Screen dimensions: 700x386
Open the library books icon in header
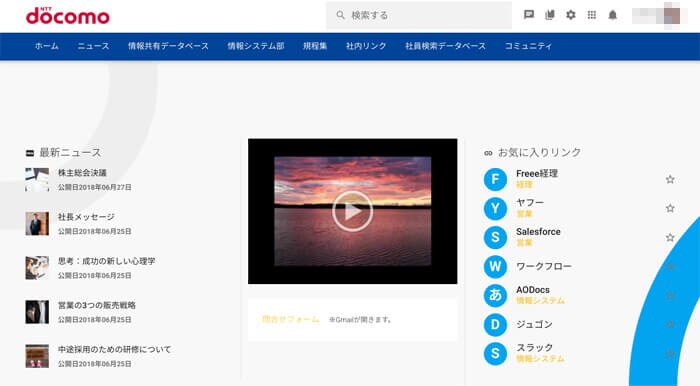click(x=550, y=15)
